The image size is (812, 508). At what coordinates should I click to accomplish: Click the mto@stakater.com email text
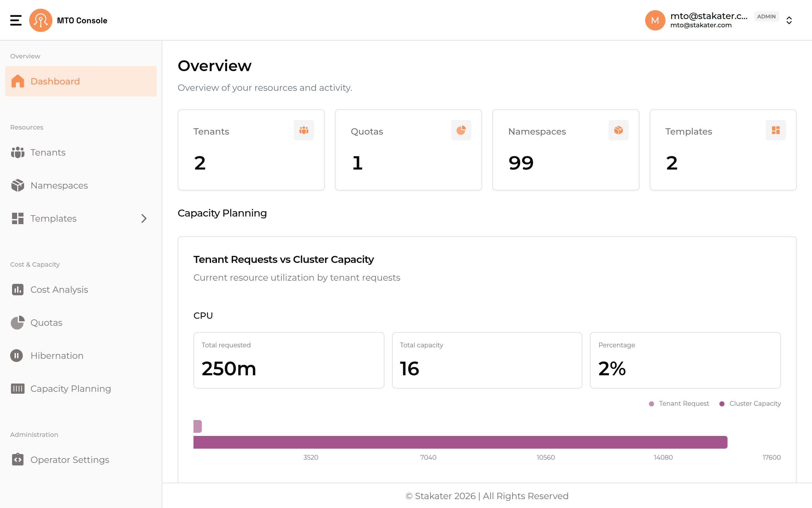point(701,25)
